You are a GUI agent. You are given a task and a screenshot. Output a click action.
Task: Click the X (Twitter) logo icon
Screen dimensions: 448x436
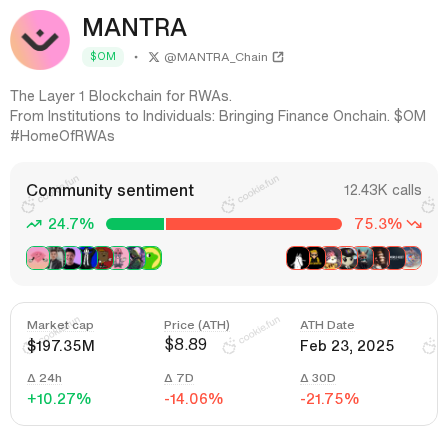(154, 57)
